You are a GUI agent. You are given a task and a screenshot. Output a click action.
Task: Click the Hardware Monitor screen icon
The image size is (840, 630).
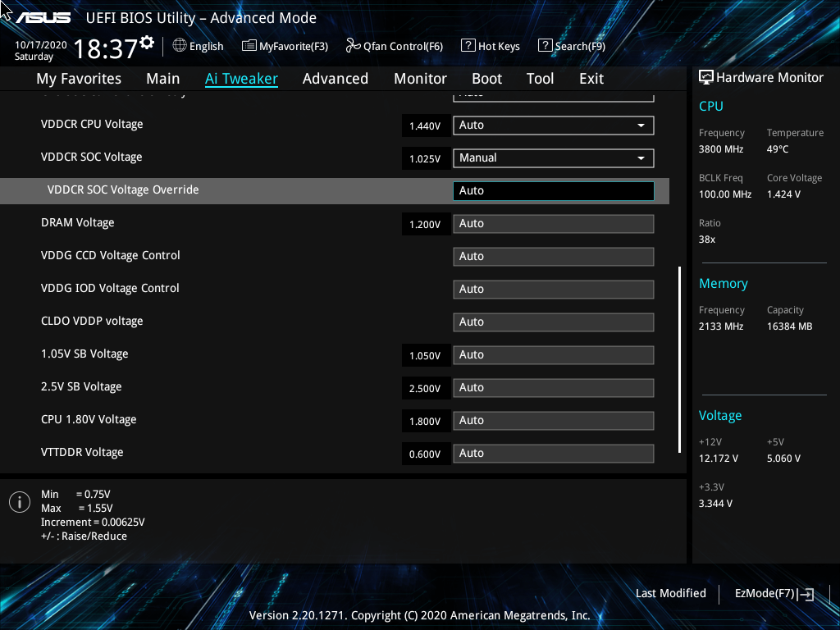pyautogui.click(x=706, y=78)
